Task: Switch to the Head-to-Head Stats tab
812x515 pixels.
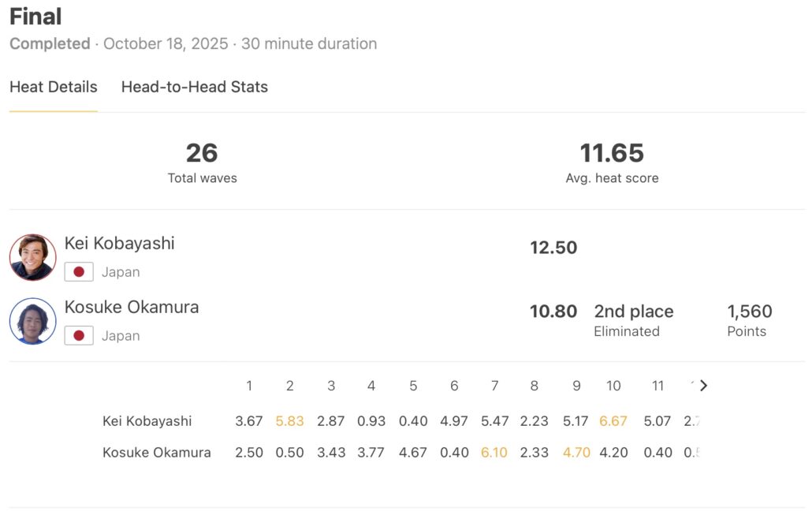Action: coord(194,87)
